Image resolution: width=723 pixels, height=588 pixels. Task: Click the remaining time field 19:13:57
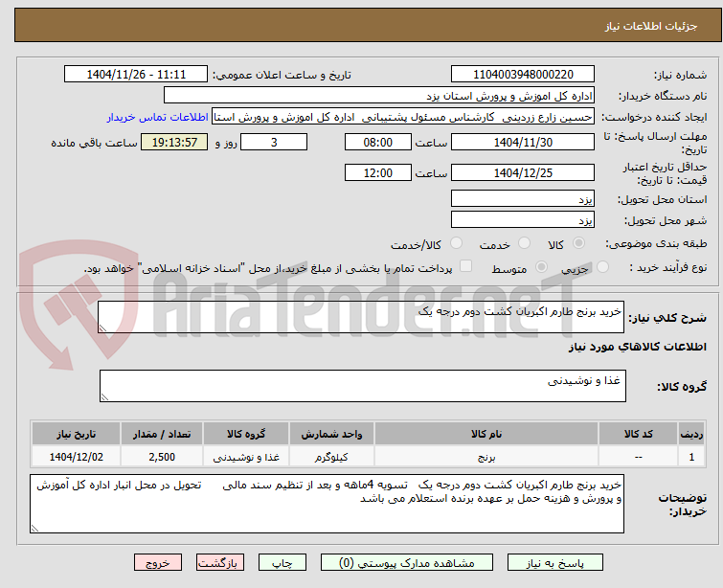pyautogui.click(x=174, y=142)
